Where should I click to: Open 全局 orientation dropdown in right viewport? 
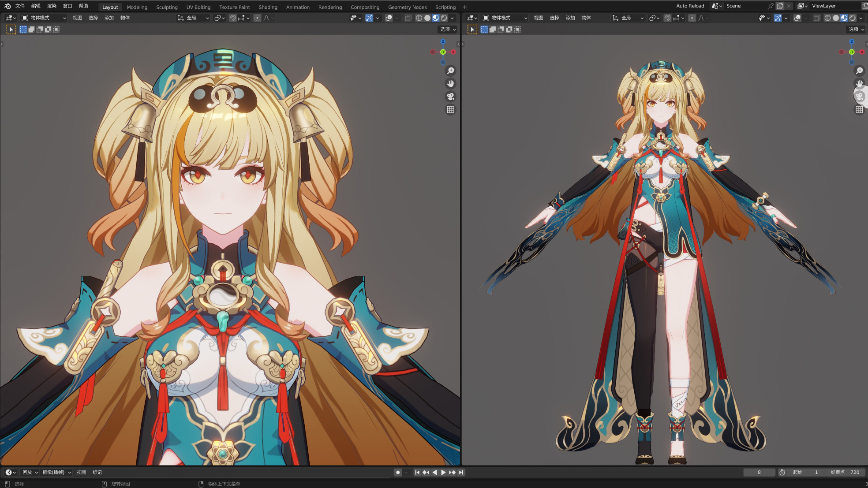(x=628, y=18)
